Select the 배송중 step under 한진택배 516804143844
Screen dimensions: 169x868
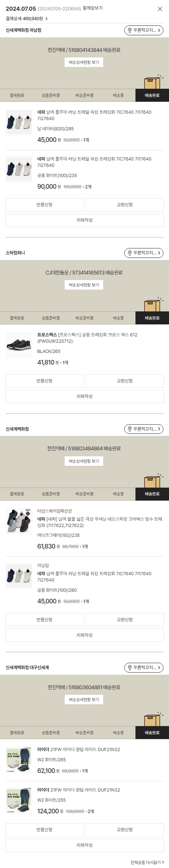coord(118,95)
